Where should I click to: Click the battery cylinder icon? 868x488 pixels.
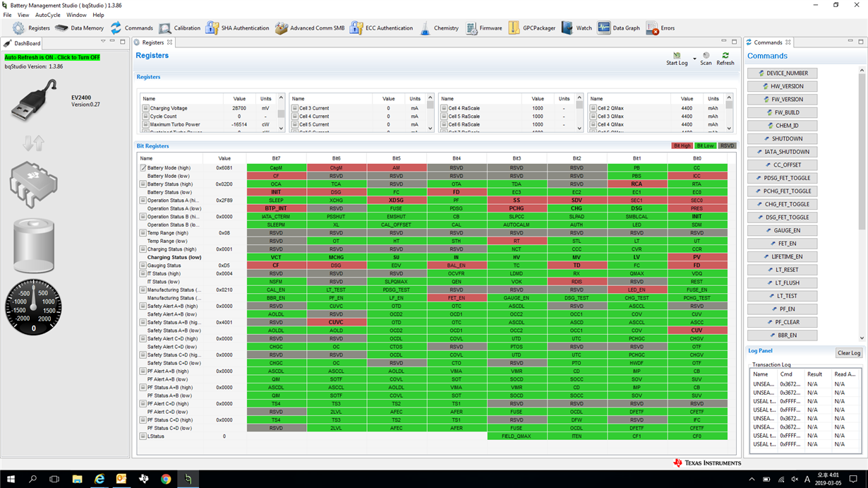(33, 246)
